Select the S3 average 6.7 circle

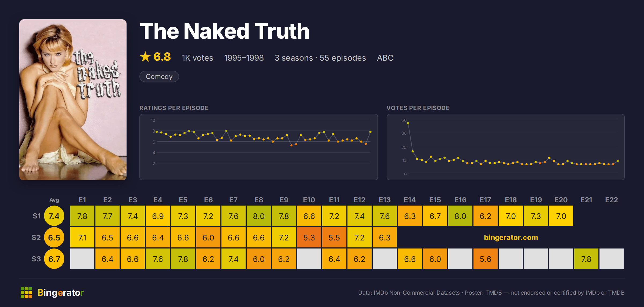[54, 259]
